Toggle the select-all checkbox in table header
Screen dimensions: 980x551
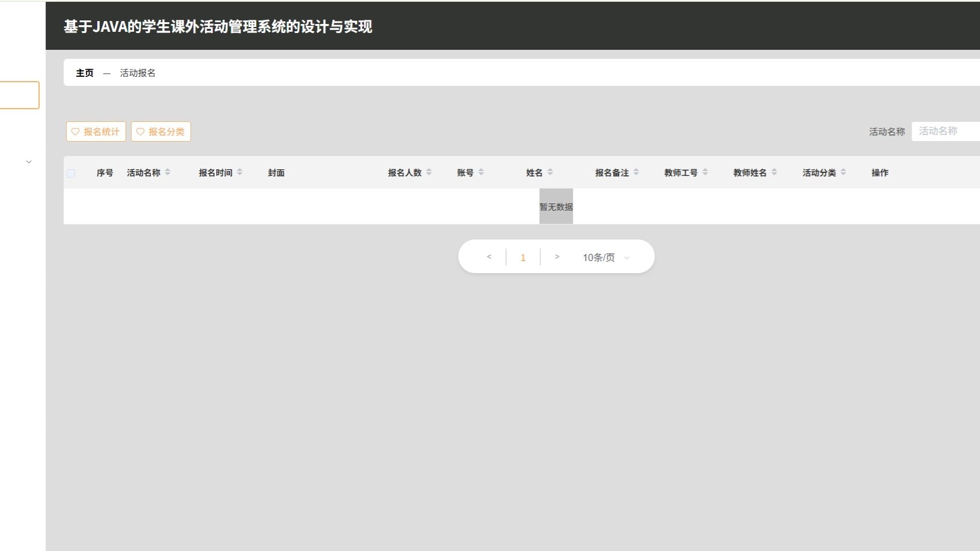(71, 173)
